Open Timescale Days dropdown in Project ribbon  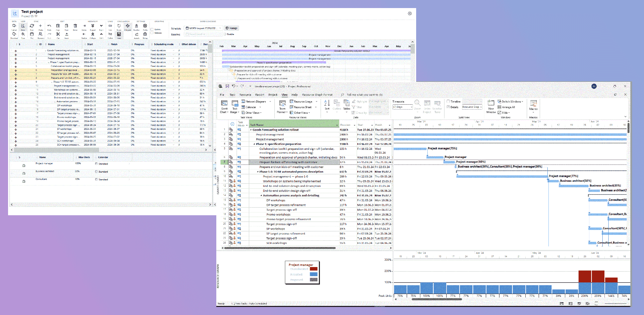[x=402, y=107]
